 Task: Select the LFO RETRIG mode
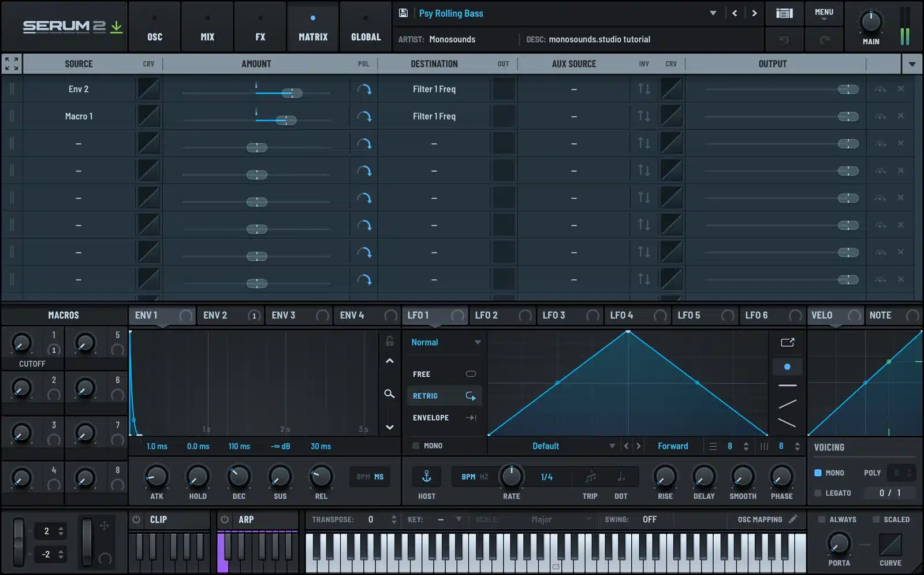tap(444, 396)
